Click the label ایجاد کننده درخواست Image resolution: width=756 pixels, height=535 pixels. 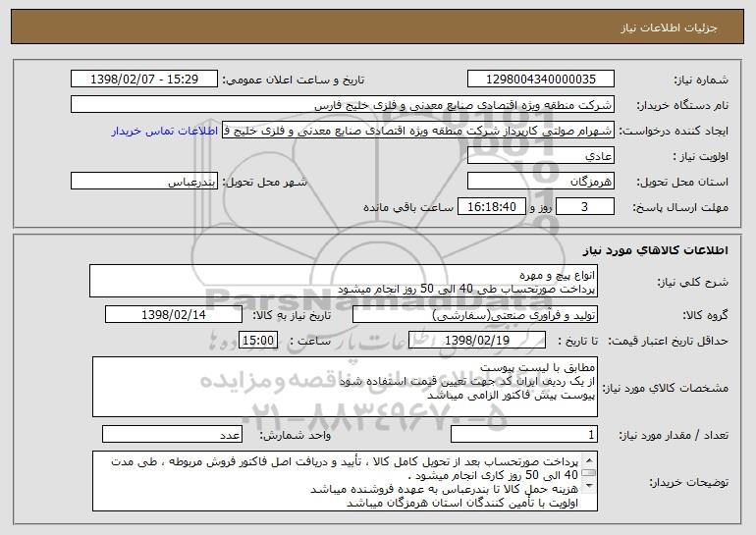674,132
